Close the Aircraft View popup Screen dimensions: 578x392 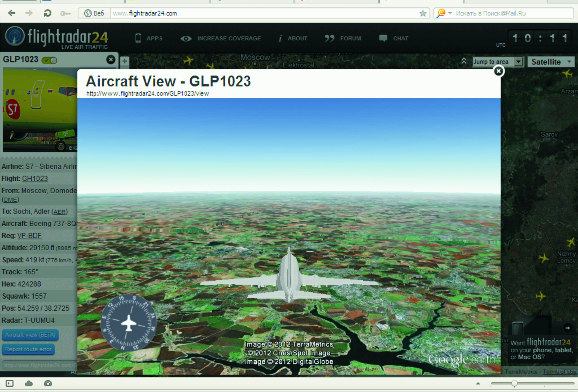pyautogui.click(x=498, y=71)
